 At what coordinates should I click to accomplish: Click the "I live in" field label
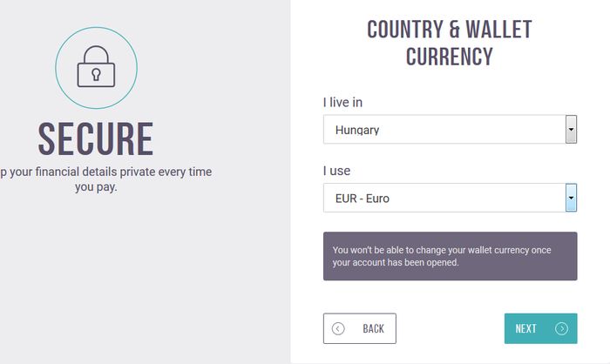pos(342,102)
